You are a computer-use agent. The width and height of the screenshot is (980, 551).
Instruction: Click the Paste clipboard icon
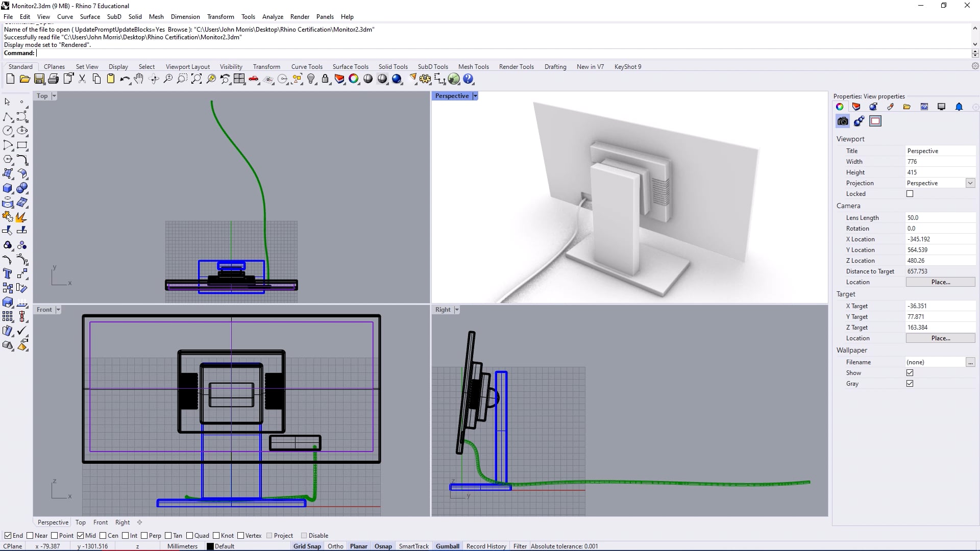coord(111,79)
